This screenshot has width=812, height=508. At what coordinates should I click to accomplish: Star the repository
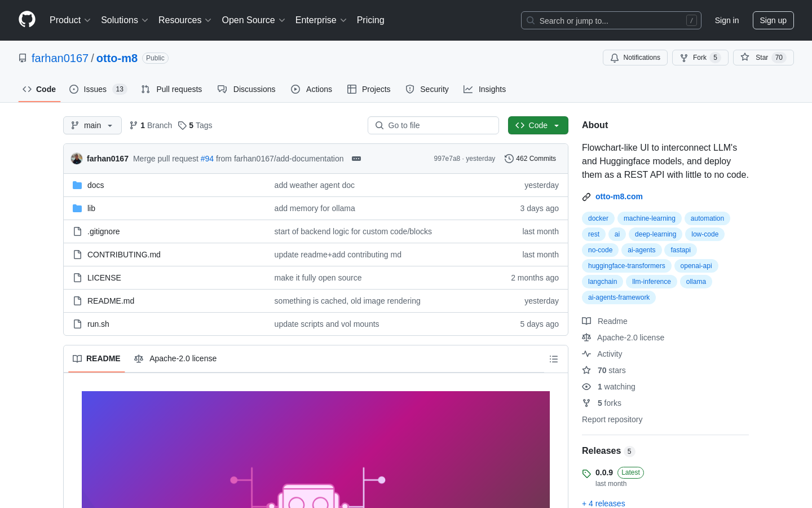coord(763,58)
